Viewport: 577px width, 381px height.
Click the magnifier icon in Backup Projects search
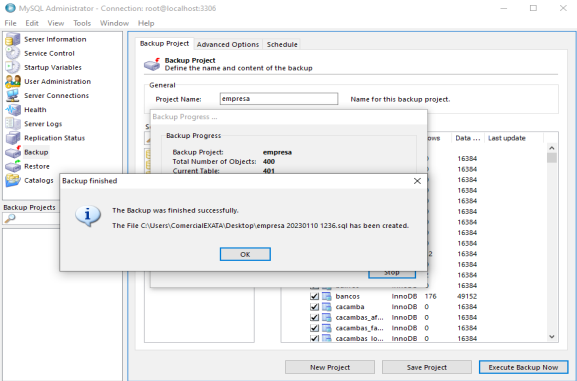(10, 218)
